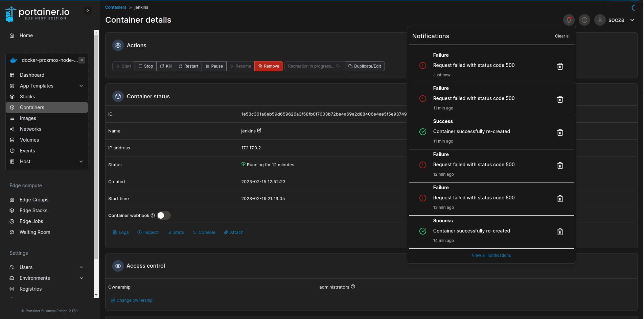
Task: Open Logs for the jenkins container
Action: (121, 232)
